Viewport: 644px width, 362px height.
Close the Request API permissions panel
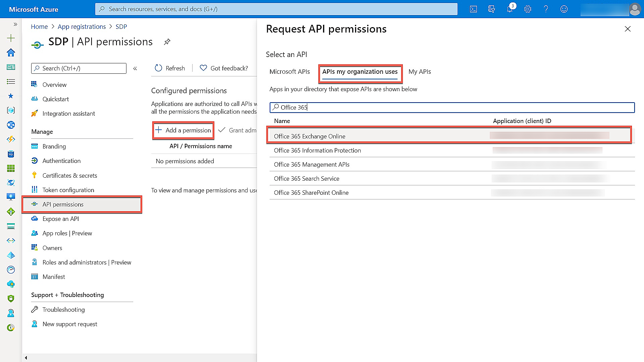pos(628,29)
